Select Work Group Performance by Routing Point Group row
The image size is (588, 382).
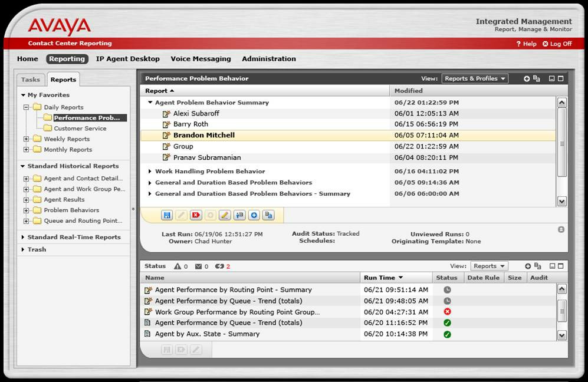tap(349, 312)
